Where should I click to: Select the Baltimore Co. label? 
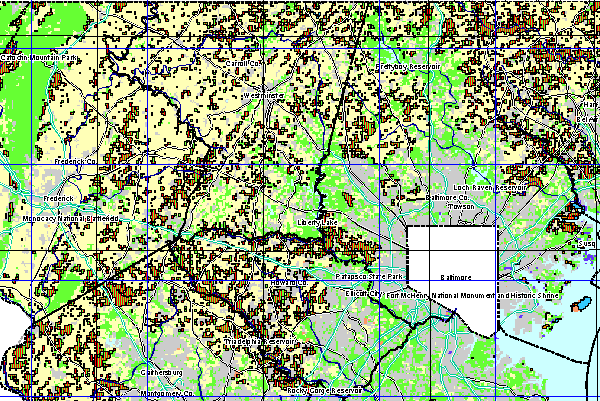click(x=447, y=198)
